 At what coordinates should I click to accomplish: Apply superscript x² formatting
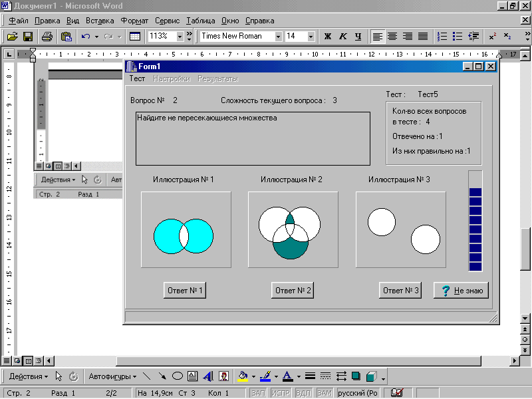click(x=493, y=37)
